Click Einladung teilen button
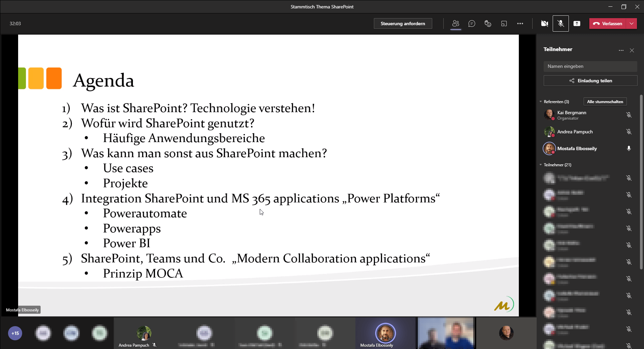This screenshot has height=349, width=644. (590, 81)
